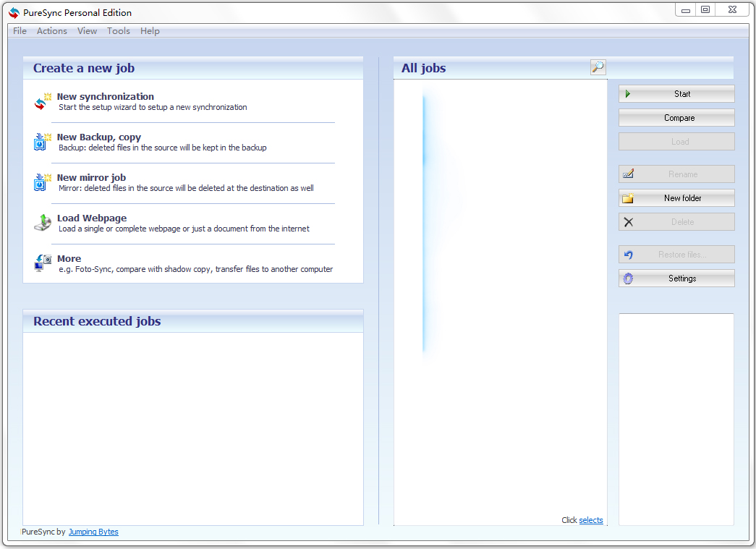Click the 'Recent executed jobs' header
The image size is (756, 549).
pos(97,321)
